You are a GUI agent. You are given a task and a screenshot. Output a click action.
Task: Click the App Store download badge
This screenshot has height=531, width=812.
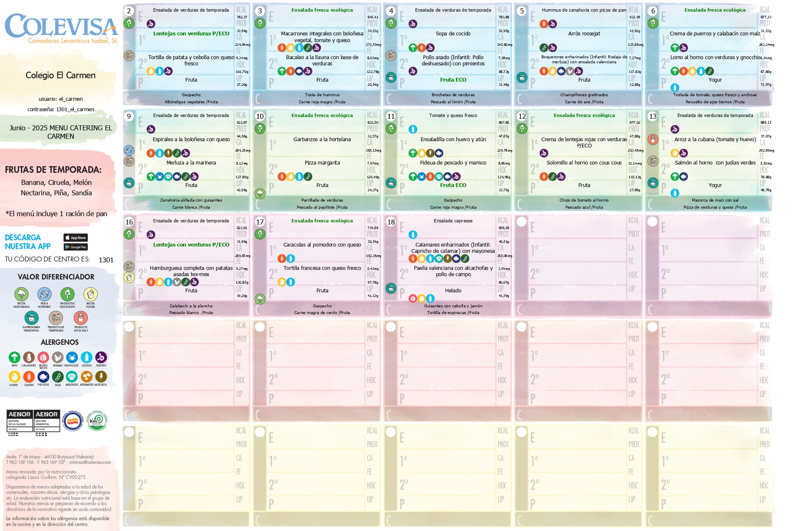76,237
